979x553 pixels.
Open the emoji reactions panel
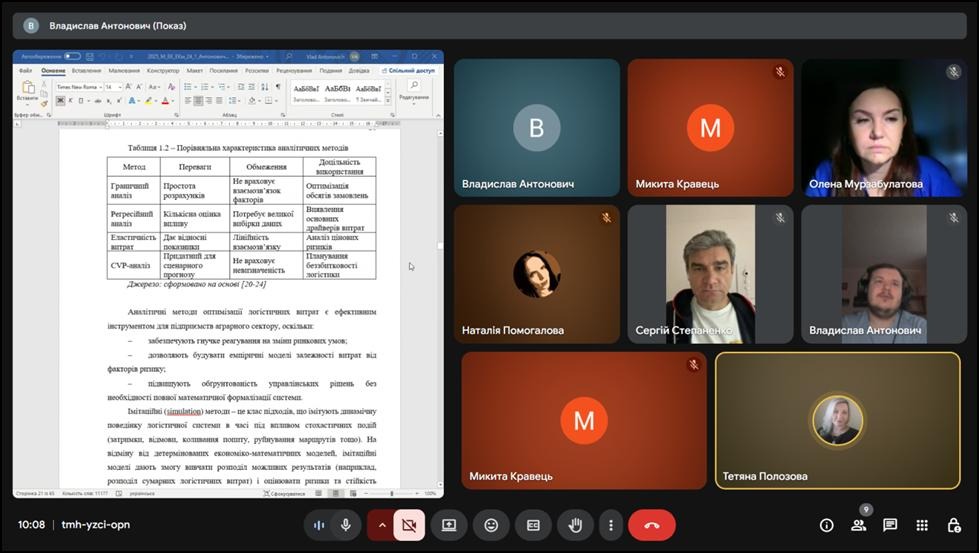coord(491,525)
